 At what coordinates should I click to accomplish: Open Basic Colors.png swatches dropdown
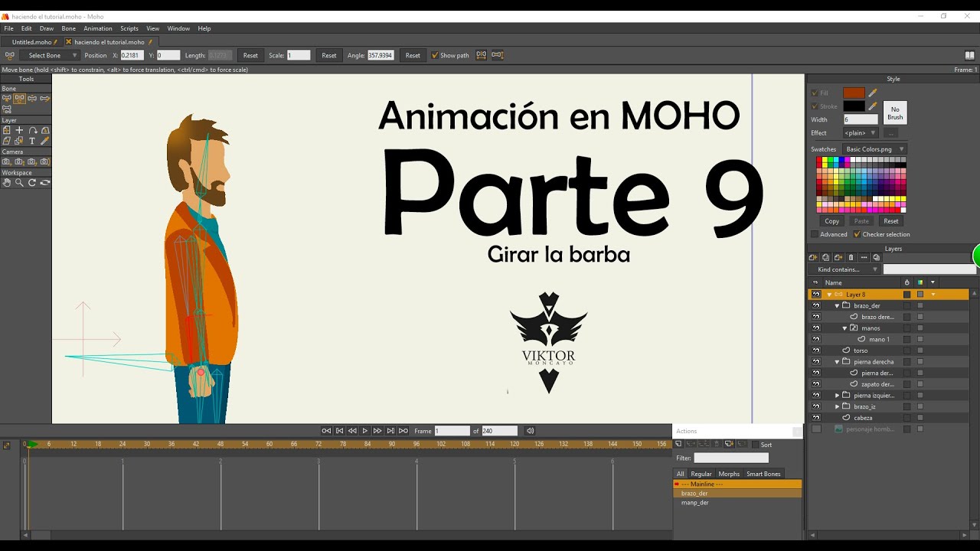pyautogui.click(x=874, y=149)
